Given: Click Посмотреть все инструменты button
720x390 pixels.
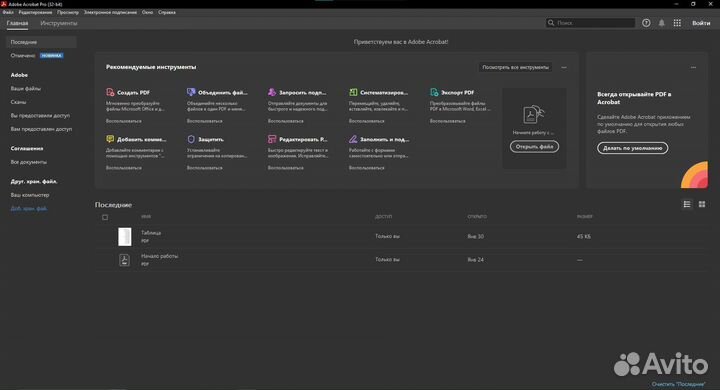Looking at the screenshot, I should click(515, 68).
